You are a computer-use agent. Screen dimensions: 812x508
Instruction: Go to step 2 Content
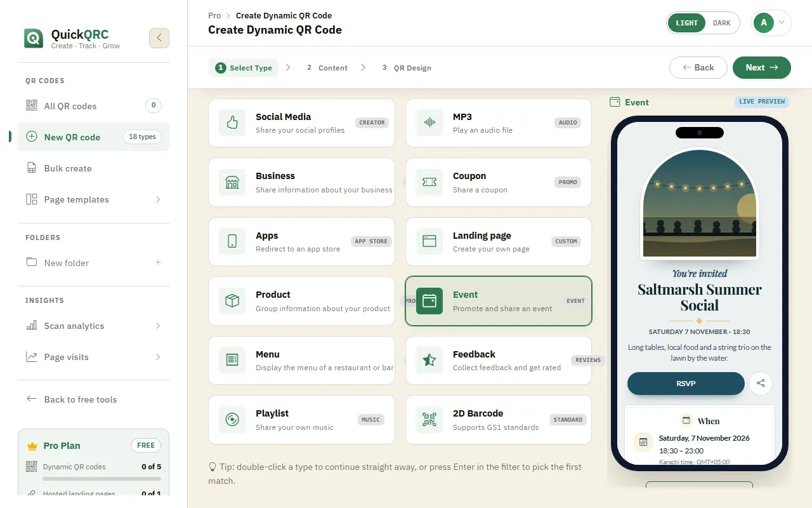[327, 68]
